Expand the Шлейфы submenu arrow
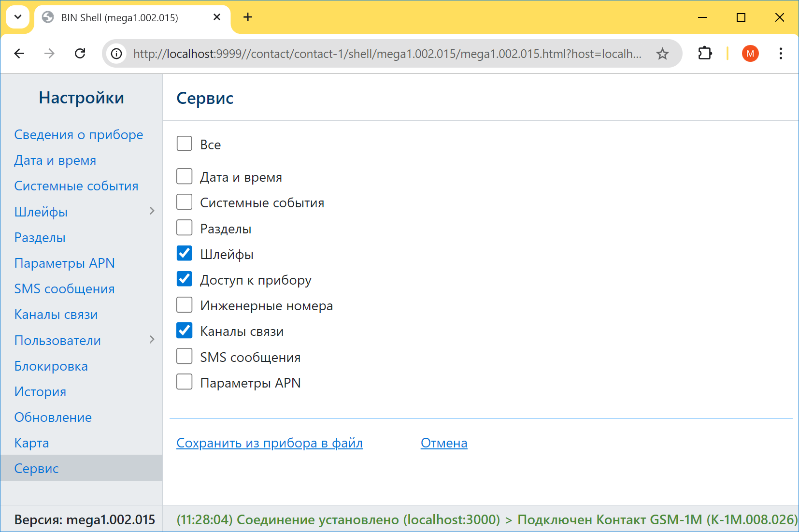This screenshot has height=532, width=799. [152, 211]
